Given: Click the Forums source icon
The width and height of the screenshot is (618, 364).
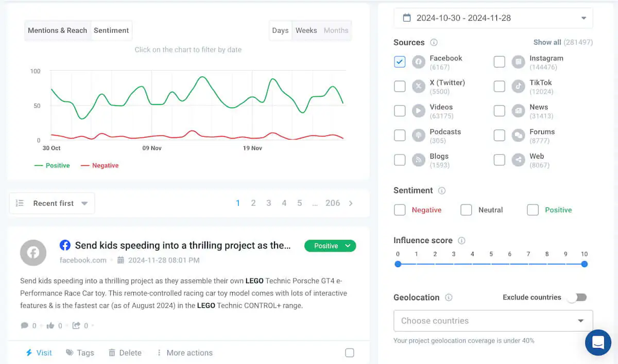Looking at the screenshot, I should pos(518,135).
